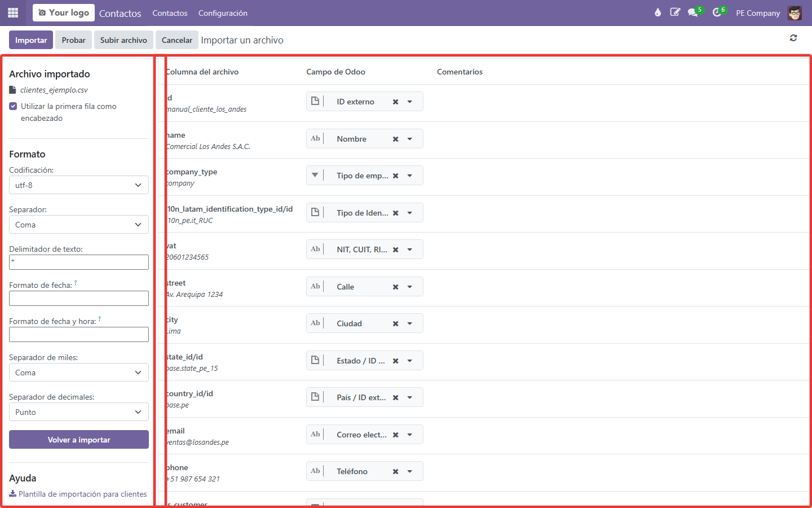Click the water drop debug icon

(x=657, y=12)
